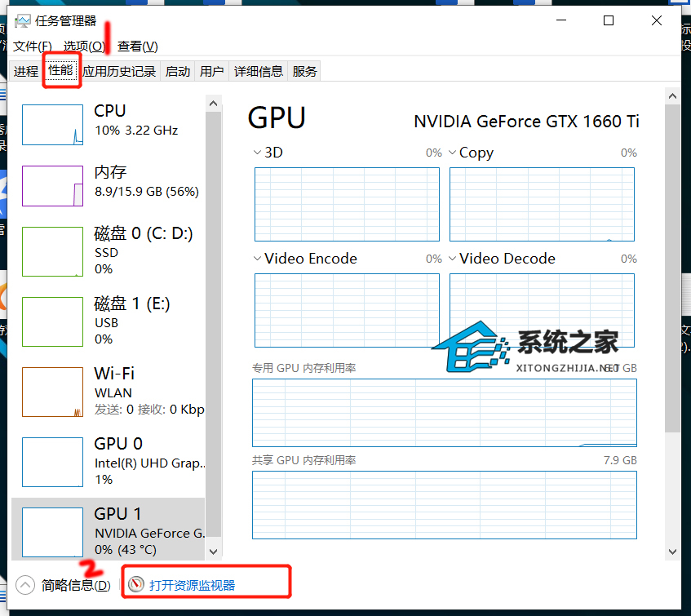Select the GPU 0 graph thumbnail
Image resolution: width=691 pixels, height=616 pixels.
tap(52, 462)
